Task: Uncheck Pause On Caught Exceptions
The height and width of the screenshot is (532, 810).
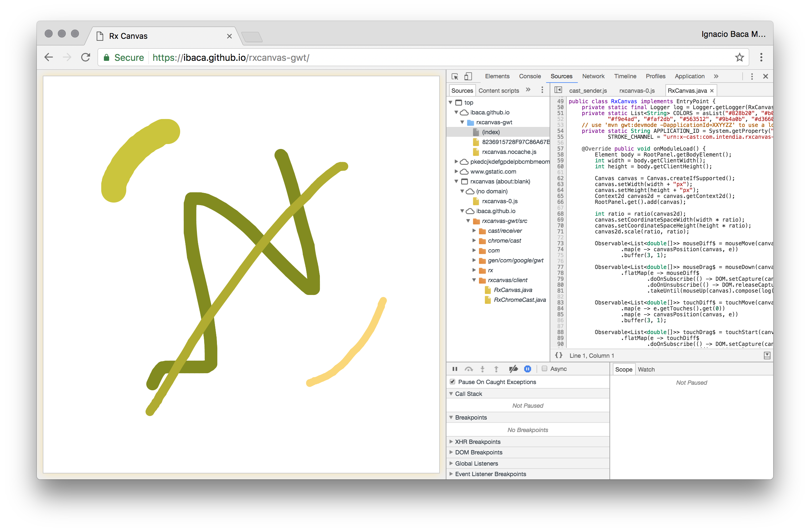Action: tap(452, 382)
